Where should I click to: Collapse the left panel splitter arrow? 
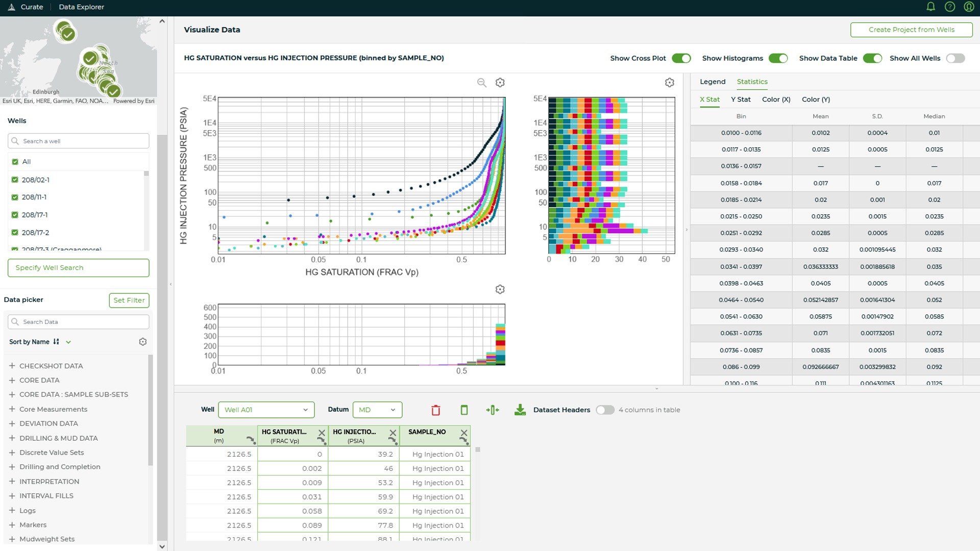(x=171, y=284)
